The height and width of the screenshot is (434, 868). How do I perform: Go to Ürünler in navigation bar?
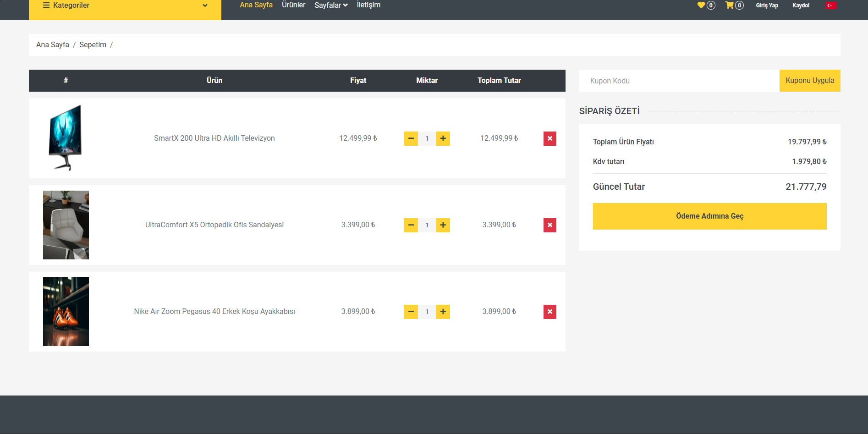tap(293, 5)
